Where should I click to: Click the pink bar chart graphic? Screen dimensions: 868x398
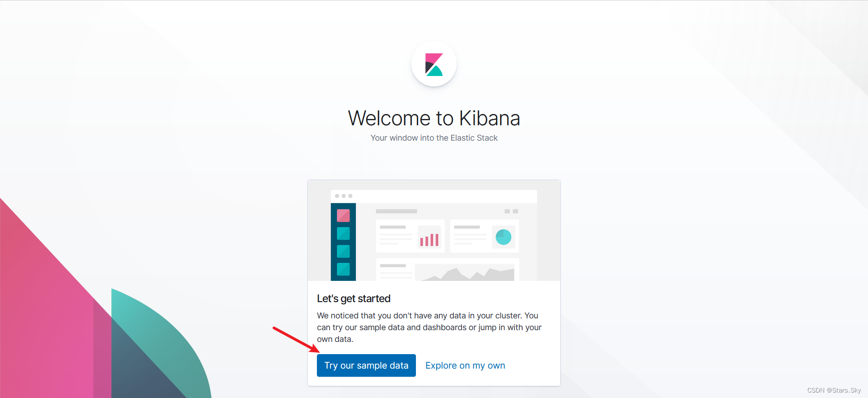[x=429, y=239]
